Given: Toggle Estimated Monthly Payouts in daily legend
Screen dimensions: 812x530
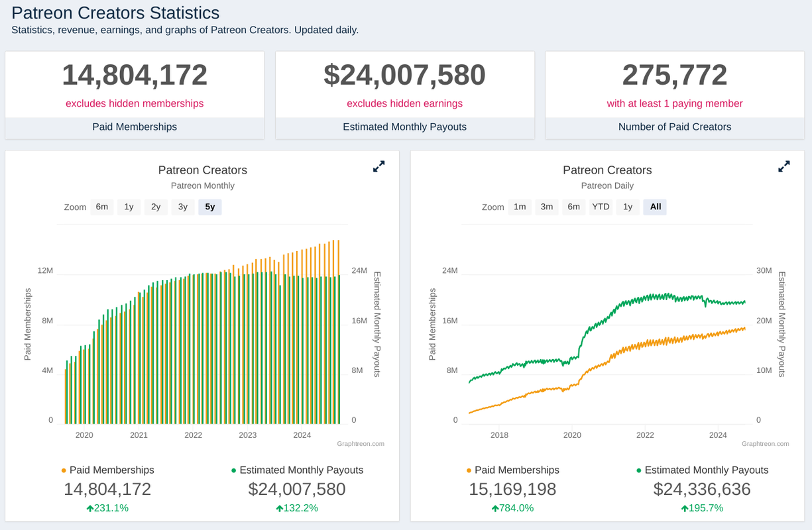Looking at the screenshot, I should coord(702,470).
